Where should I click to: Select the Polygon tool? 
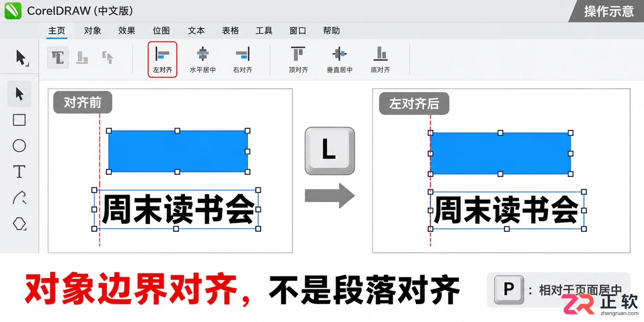pyautogui.click(x=19, y=223)
